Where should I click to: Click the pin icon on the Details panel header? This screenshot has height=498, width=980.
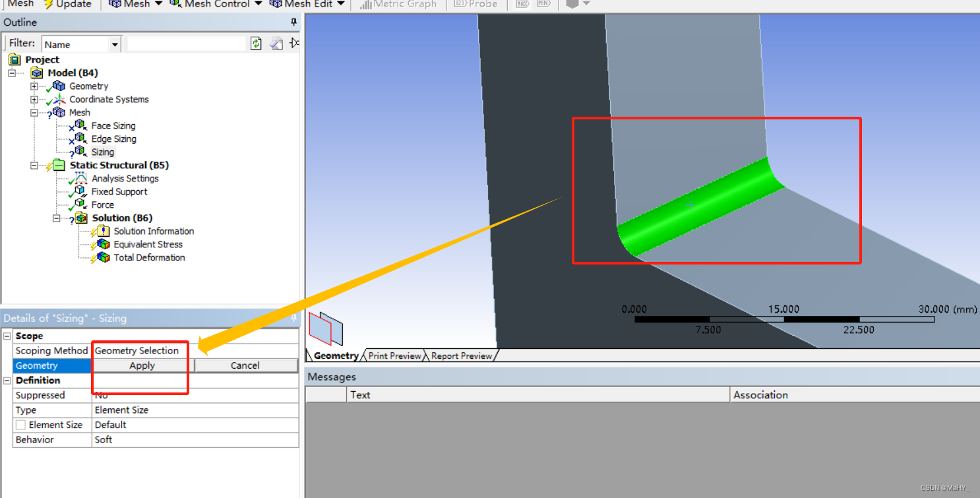point(293,319)
